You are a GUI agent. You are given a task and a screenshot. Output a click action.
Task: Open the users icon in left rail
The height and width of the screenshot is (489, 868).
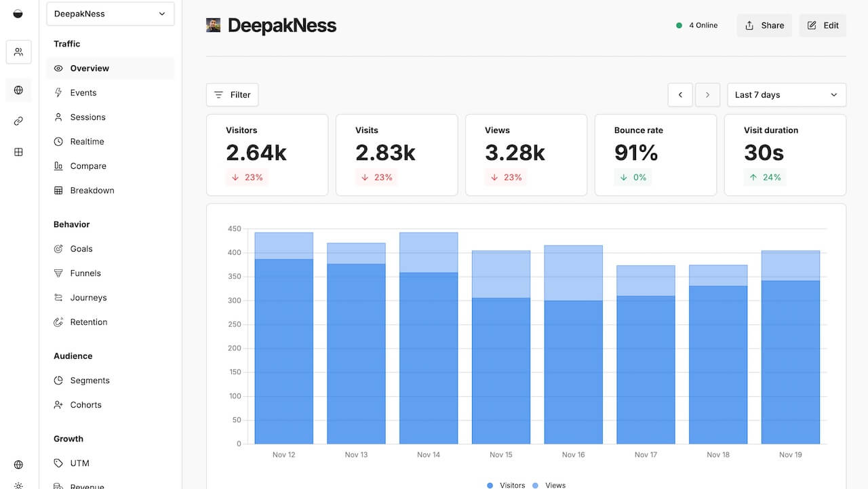tap(18, 52)
